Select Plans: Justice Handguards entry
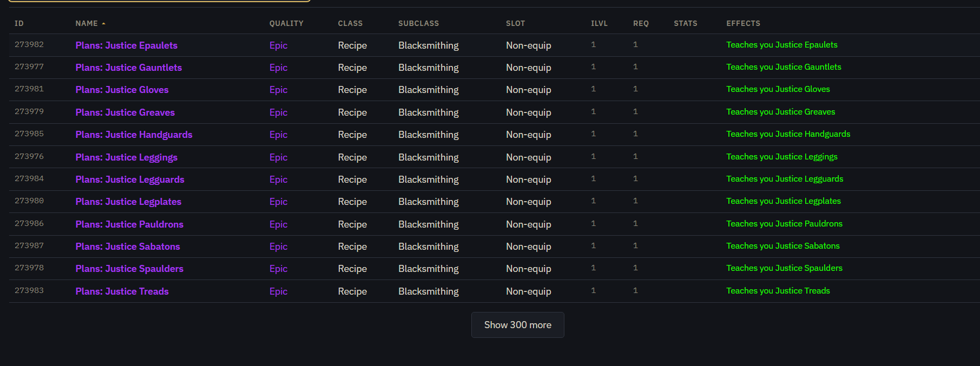Image resolution: width=980 pixels, height=366 pixels. [134, 135]
